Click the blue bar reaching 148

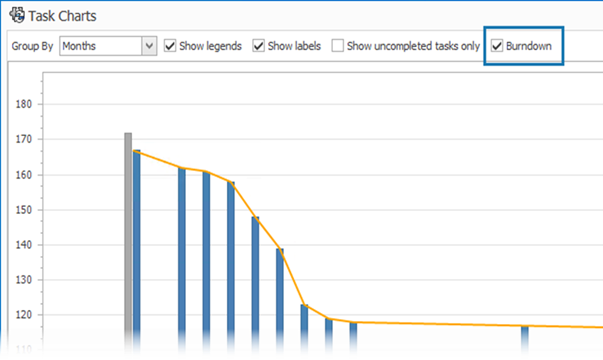coord(255,284)
